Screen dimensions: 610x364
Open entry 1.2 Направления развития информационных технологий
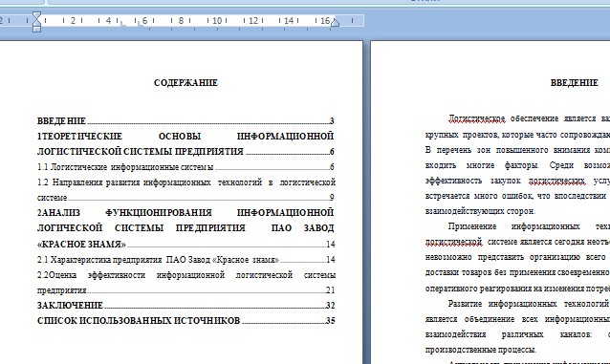click(185, 190)
